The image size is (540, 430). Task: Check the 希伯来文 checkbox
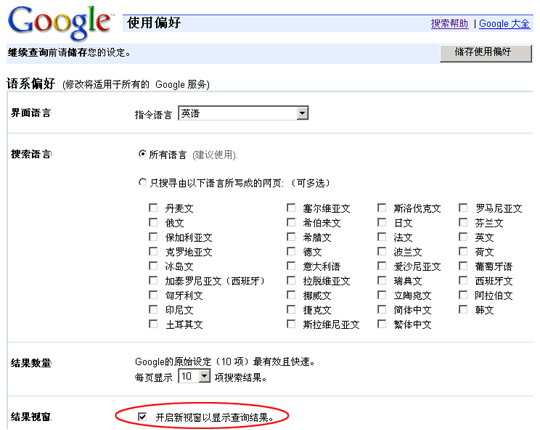291,222
